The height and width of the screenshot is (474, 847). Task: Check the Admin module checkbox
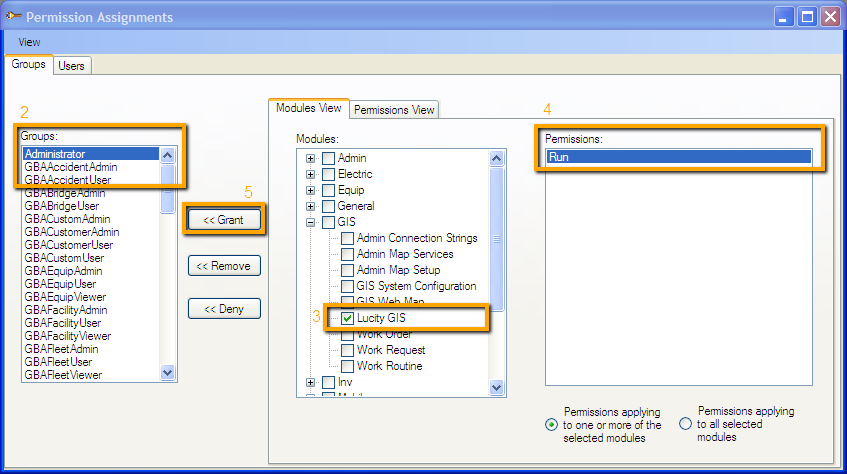click(328, 158)
